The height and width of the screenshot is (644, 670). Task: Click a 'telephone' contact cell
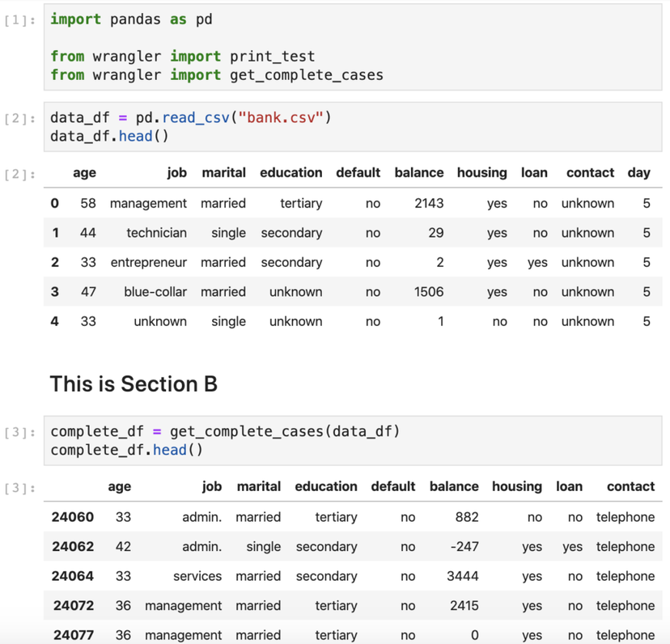(x=625, y=517)
